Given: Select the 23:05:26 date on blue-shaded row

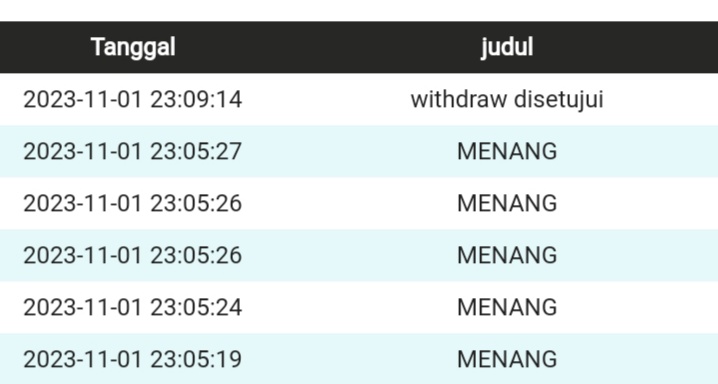Looking at the screenshot, I should pos(132,255).
